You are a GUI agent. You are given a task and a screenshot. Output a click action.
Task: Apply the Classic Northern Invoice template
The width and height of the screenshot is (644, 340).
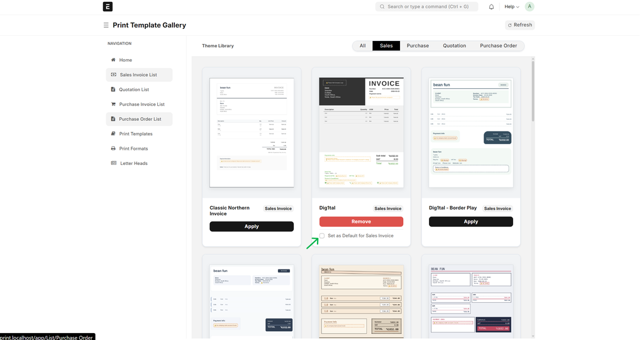(252, 227)
